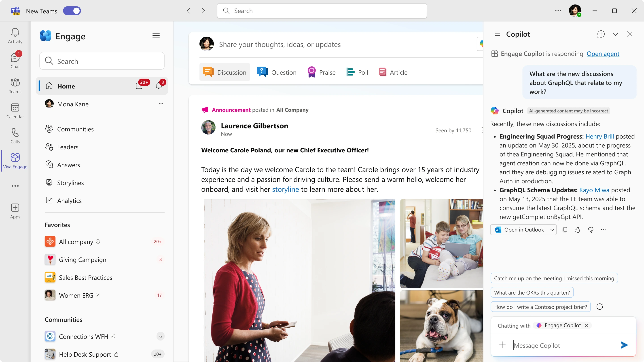Close the Copilot pane
The image size is (644, 362).
pos(629,34)
